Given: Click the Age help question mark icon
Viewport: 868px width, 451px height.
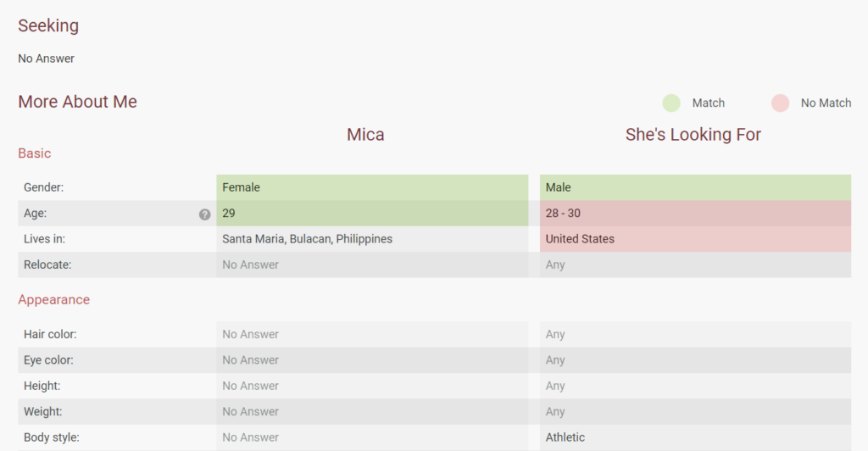Looking at the screenshot, I should pyautogui.click(x=204, y=214).
